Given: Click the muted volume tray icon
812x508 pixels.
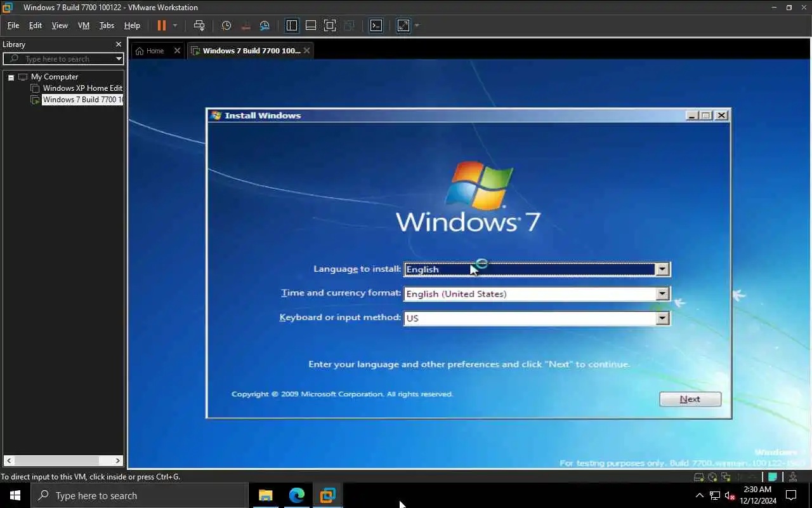Looking at the screenshot, I should [730, 495].
